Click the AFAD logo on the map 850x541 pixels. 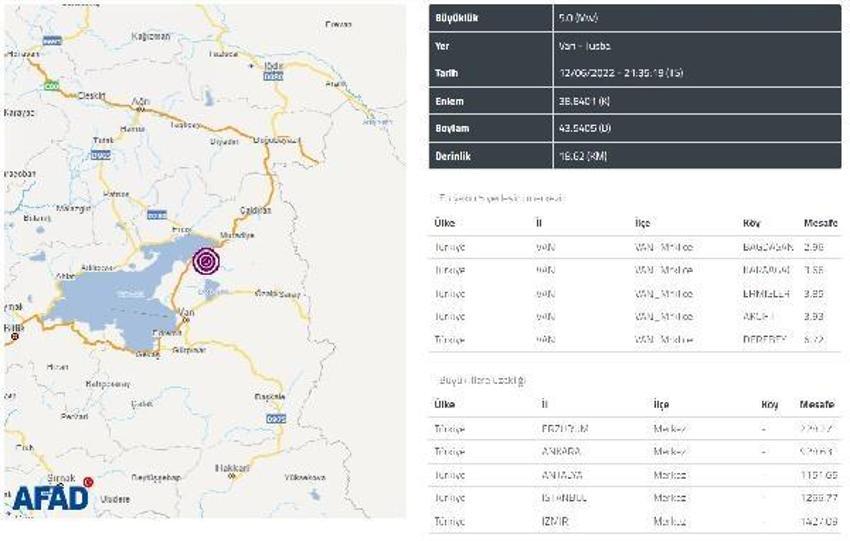point(51,496)
